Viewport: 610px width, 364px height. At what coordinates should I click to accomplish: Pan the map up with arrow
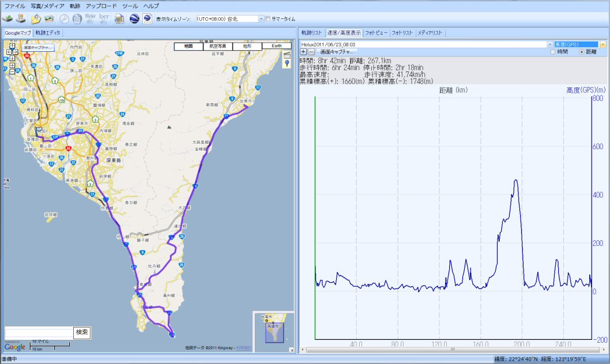(x=12, y=46)
